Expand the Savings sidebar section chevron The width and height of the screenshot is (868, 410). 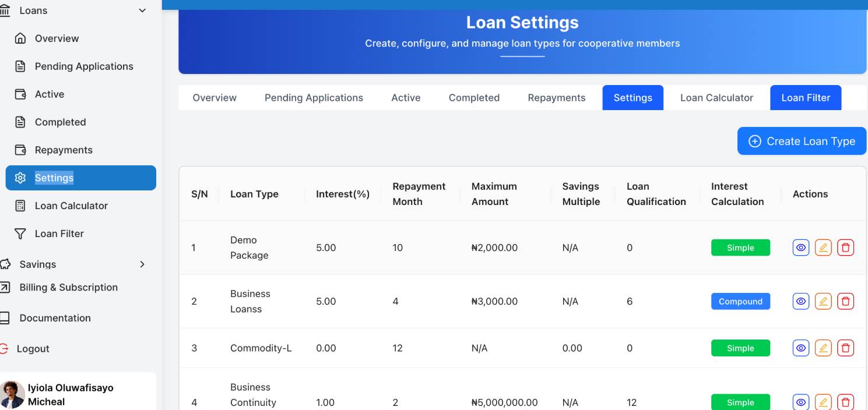pyautogui.click(x=142, y=264)
